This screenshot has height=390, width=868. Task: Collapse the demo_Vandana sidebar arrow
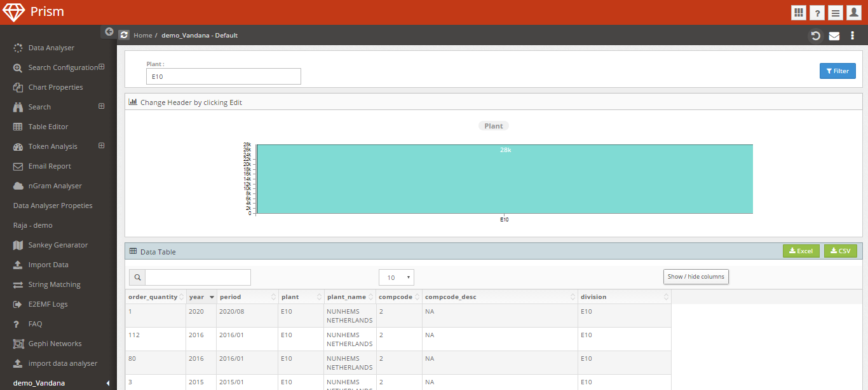(x=108, y=383)
